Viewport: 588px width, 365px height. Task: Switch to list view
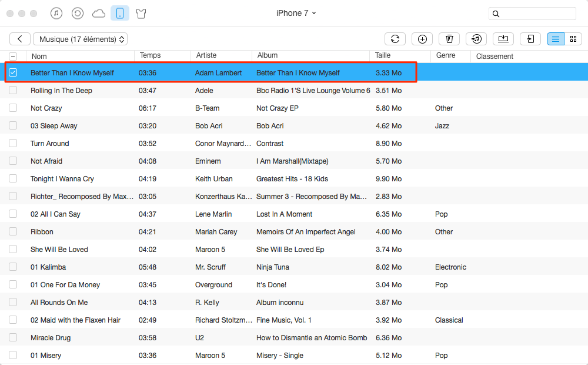coord(556,39)
